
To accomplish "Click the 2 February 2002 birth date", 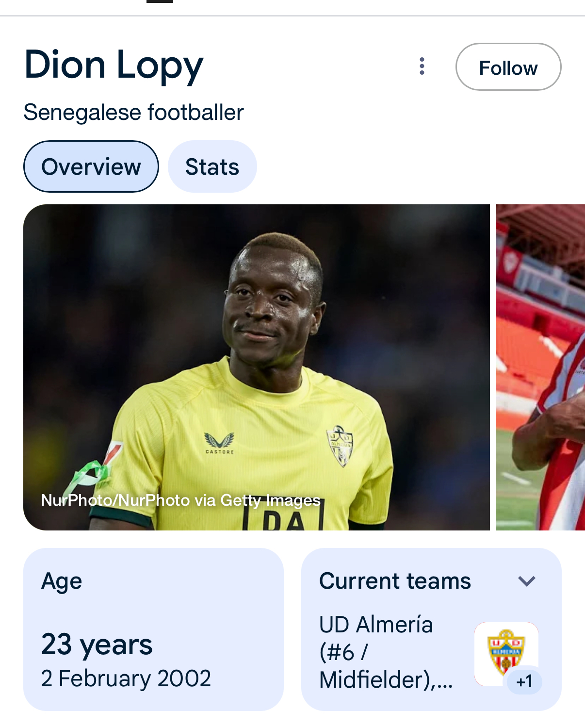I will point(126,678).
